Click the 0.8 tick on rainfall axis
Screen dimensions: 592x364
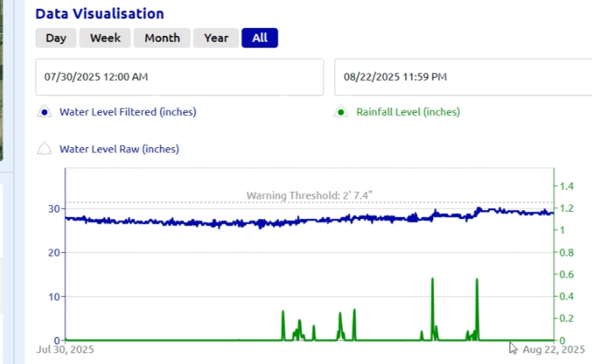566,253
